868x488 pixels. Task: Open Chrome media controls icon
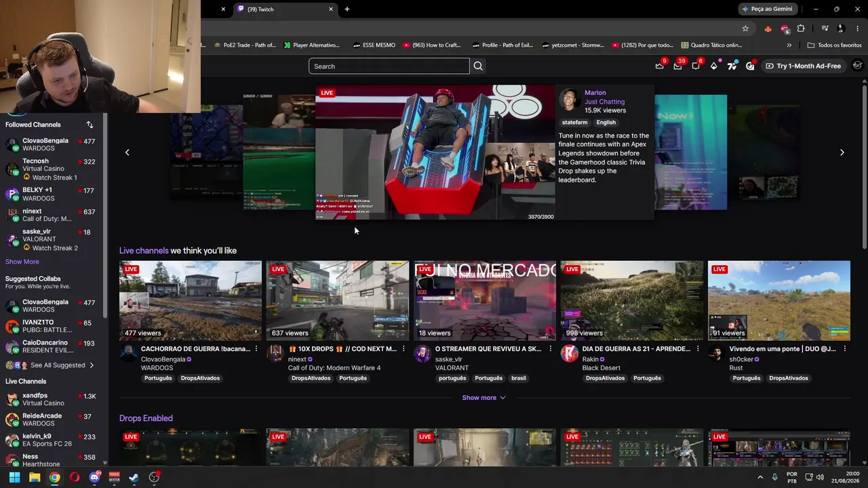click(x=825, y=28)
